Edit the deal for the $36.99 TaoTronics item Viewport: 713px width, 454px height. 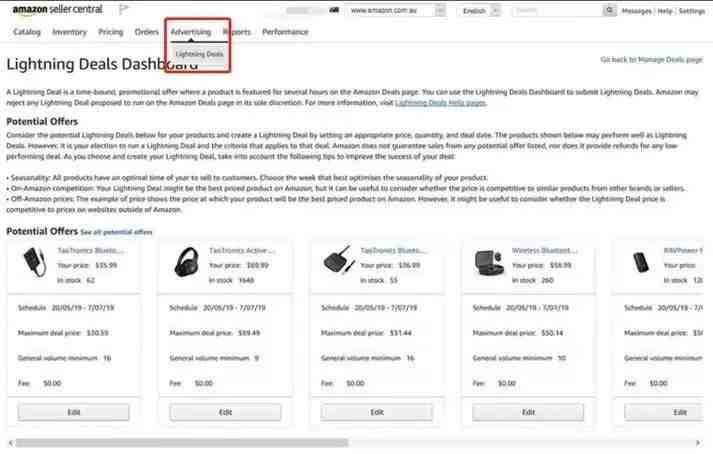click(377, 412)
